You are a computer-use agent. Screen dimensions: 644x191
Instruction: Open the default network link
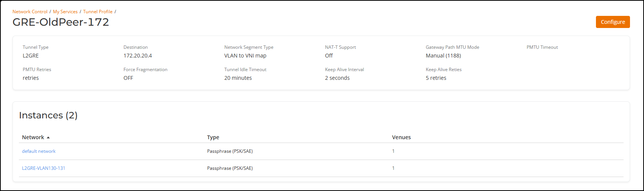tap(39, 151)
